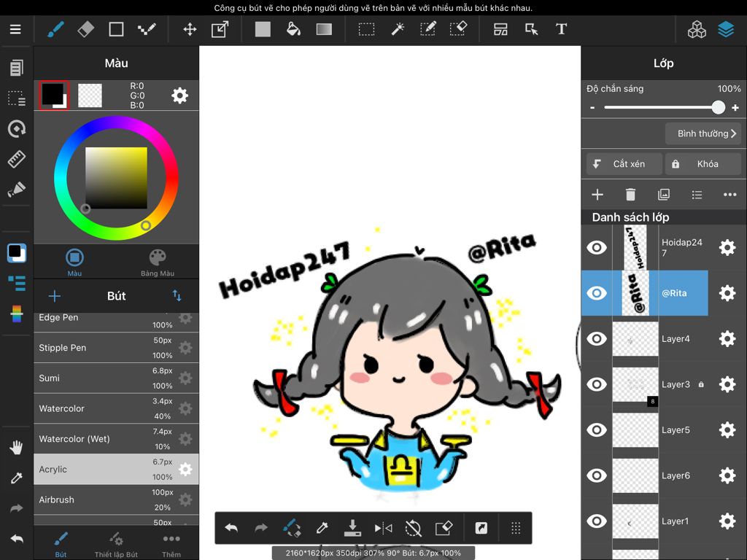Viewport: 747px width, 560px height.
Task: Switch to the Thiết lập Bút tab
Action: tap(116, 544)
